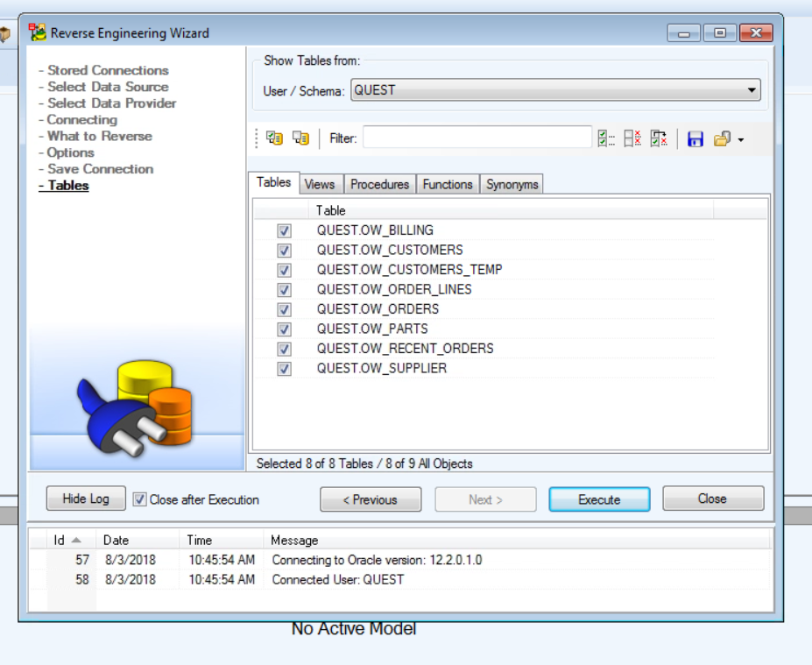The height and width of the screenshot is (665, 812).
Task: Click the < Previous button
Action: point(371,499)
